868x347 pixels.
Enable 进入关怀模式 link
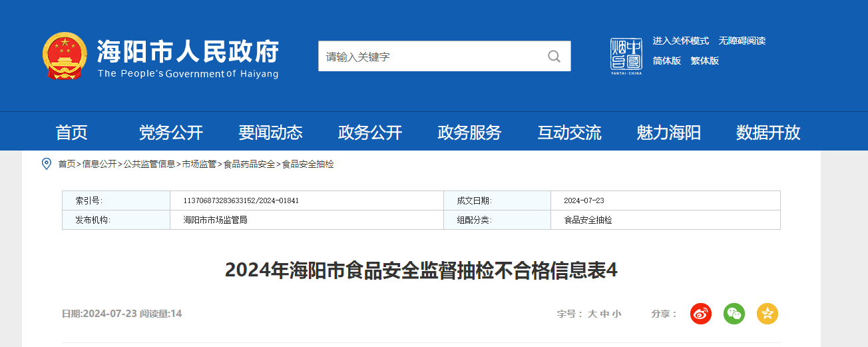click(680, 41)
